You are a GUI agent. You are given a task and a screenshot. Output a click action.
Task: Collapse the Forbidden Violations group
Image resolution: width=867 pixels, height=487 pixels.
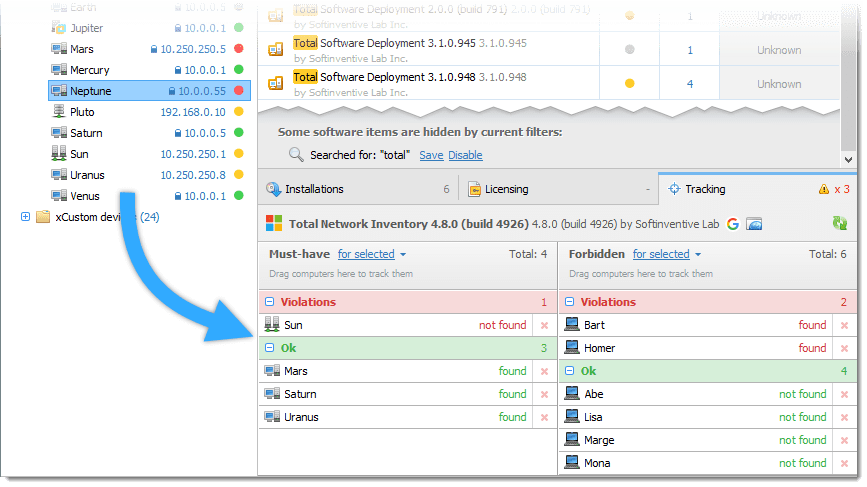tap(570, 302)
